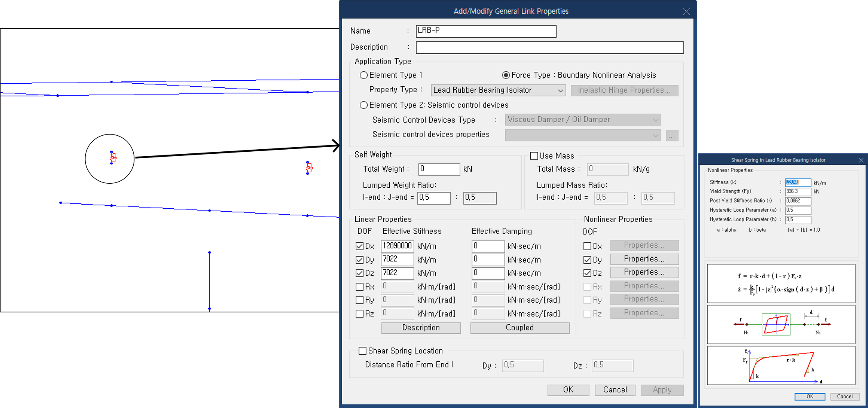Toggle the linear Dy DOF checkbox
Viewport: 868px width, 408px height.
(x=359, y=260)
